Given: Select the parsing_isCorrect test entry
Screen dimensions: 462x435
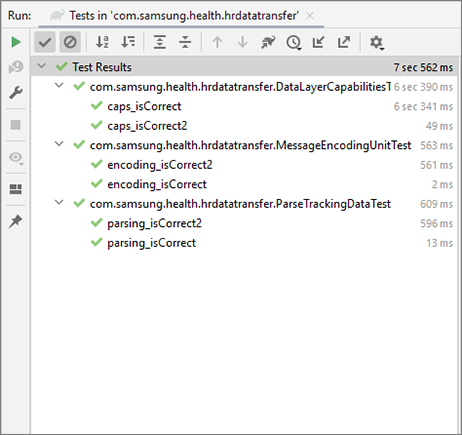Looking at the screenshot, I should [x=151, y=243].
